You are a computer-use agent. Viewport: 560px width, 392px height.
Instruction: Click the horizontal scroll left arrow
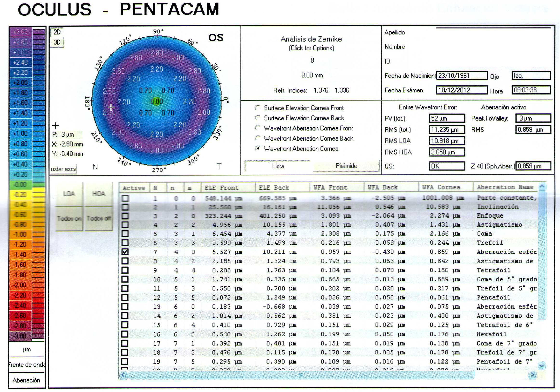click(x=123, y=375)
